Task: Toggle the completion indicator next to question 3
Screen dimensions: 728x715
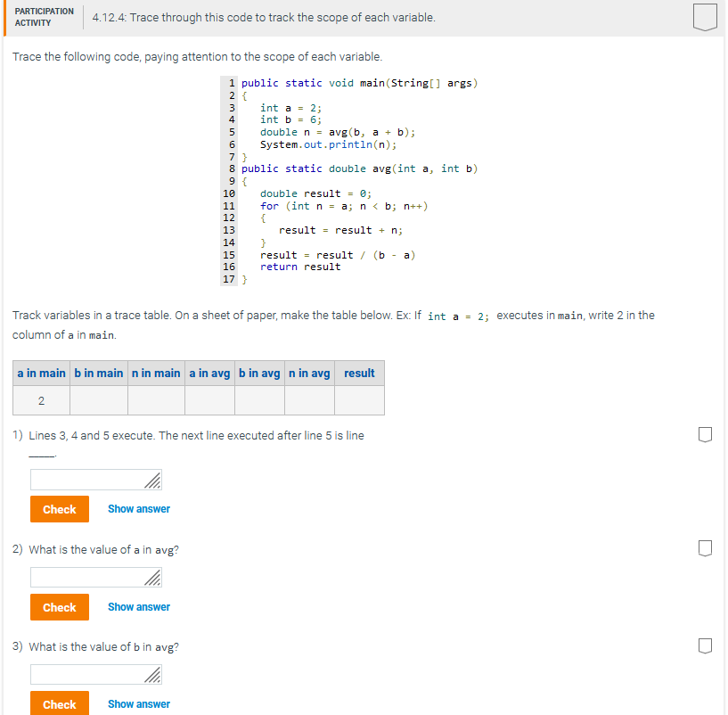Action: click(705, 645)
